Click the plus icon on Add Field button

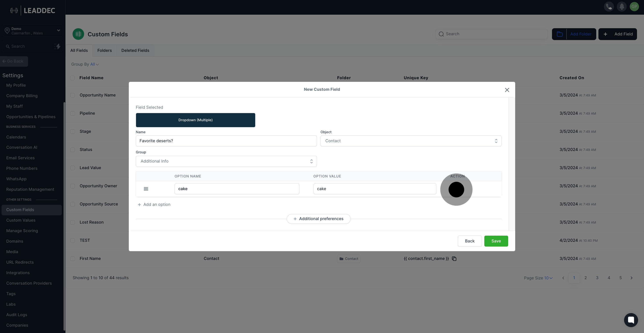pos(605,34)
